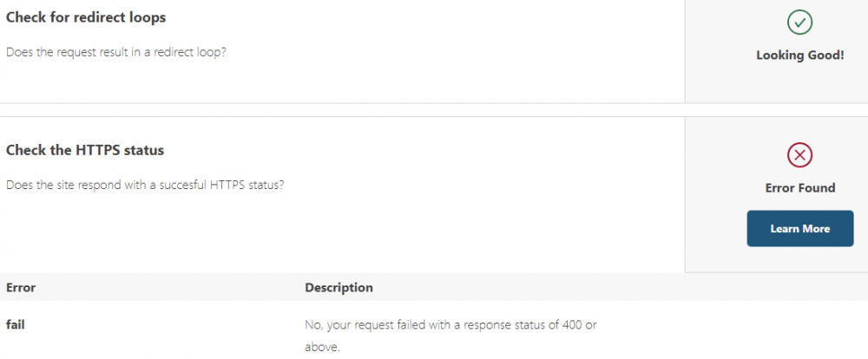Select the 'fail' error row entry

pos(16,324)
